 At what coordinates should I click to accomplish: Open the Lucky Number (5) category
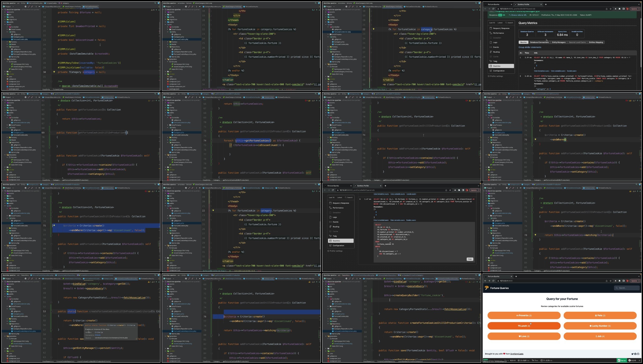point(600,326)
